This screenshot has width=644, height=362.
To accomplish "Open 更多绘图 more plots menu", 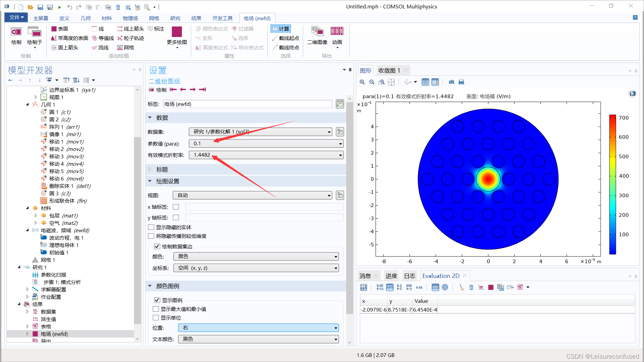I will click(x=177, y=37).
